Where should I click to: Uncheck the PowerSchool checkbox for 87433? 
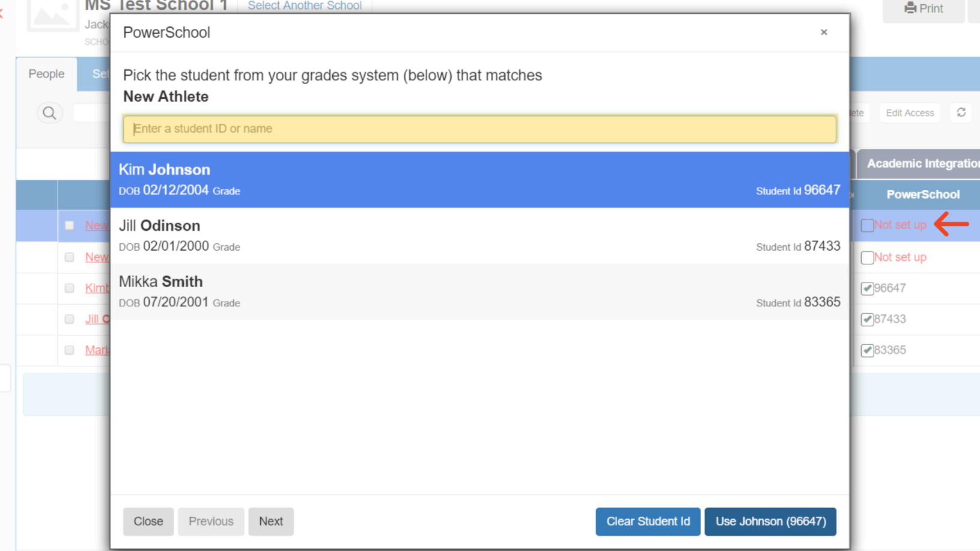click(x=867, y=320)
